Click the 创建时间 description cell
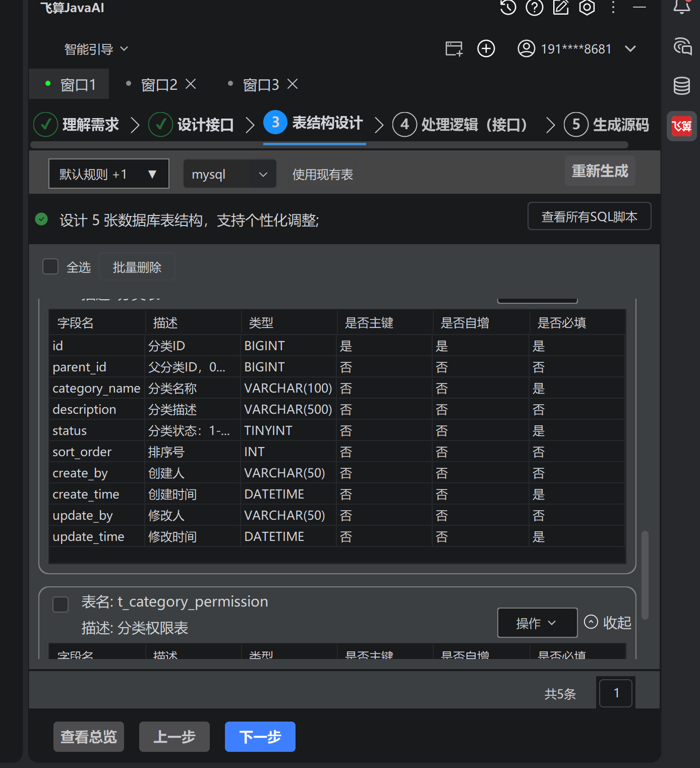The height and width of the screenshot is (768, 700). [x=193, y=494]
